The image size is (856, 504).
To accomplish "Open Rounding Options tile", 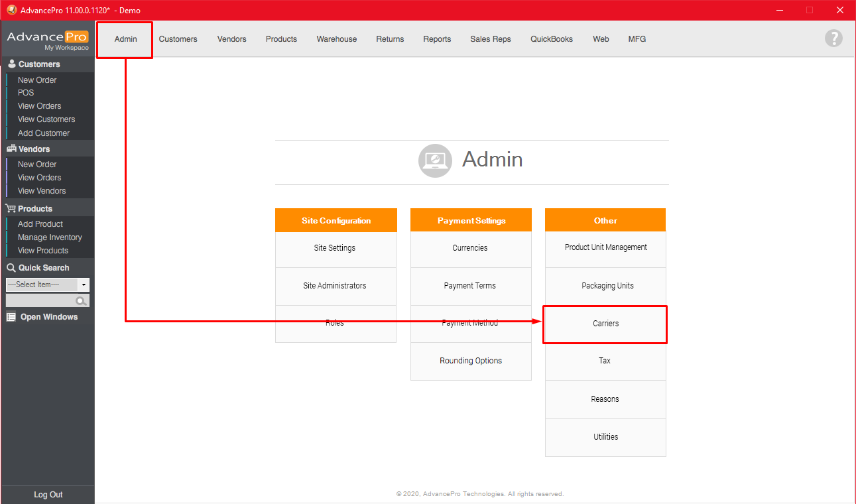I will (470, 361).
